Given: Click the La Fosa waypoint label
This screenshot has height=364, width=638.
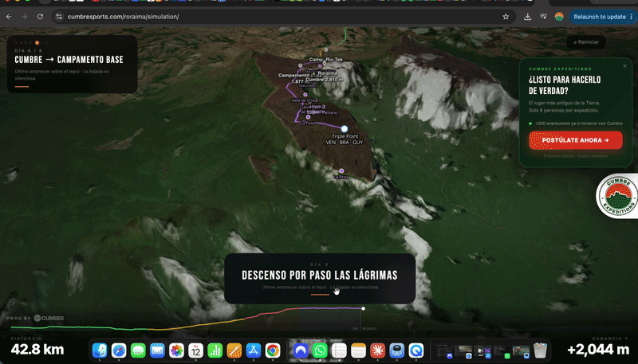Looking at the screenshot, I should click(x=308, y=123).
